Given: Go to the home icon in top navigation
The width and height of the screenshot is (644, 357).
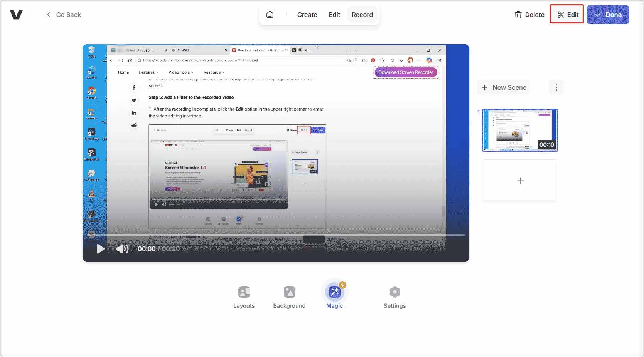Looking at the screenshot, I should pyautogui.click(x=270, y=15).
